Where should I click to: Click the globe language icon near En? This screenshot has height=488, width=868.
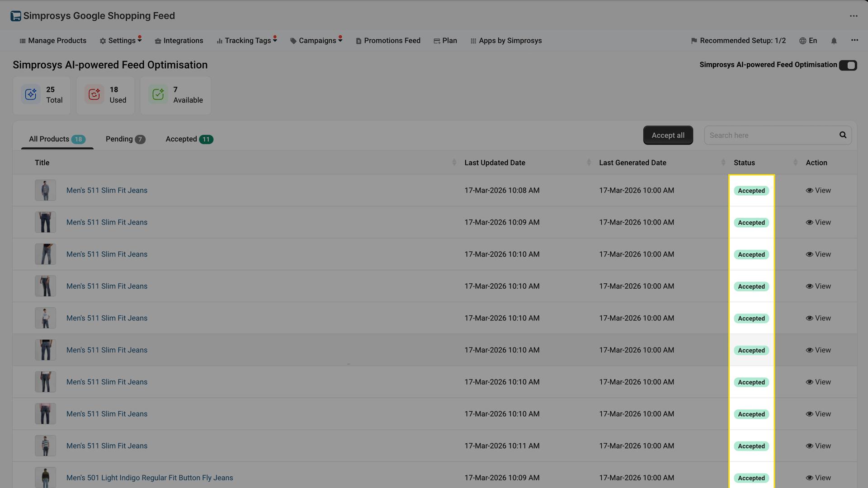point(802,41)
